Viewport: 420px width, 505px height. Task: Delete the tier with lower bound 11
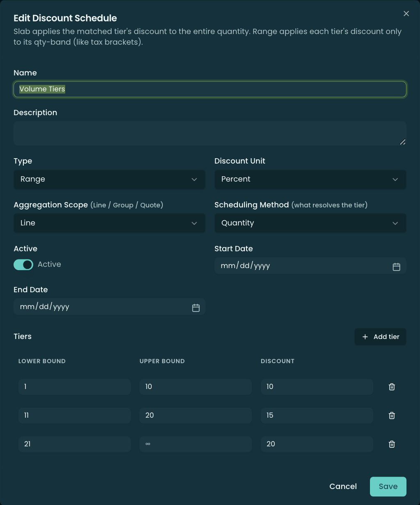(x=392, y=415)
